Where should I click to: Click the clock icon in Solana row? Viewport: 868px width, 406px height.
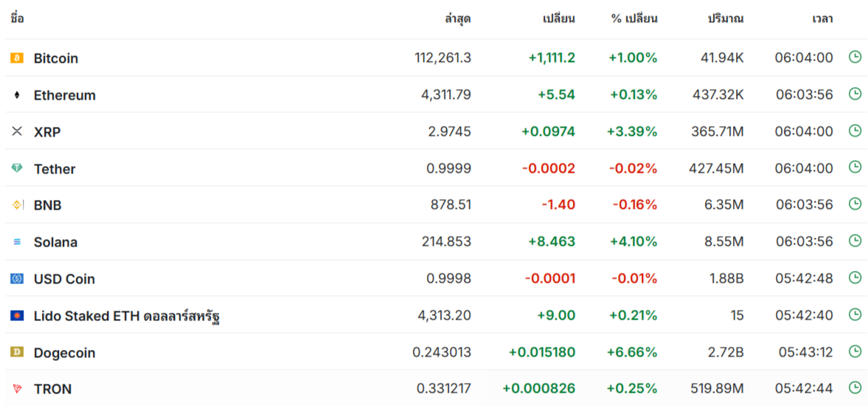pyautogui.click(x=855, y=241)
